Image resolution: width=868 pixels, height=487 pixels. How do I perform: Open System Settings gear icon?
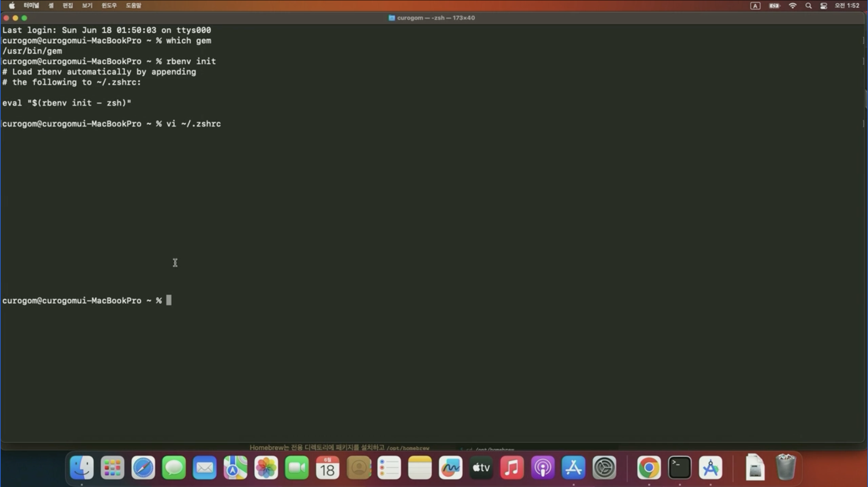(x=604, y=467)
